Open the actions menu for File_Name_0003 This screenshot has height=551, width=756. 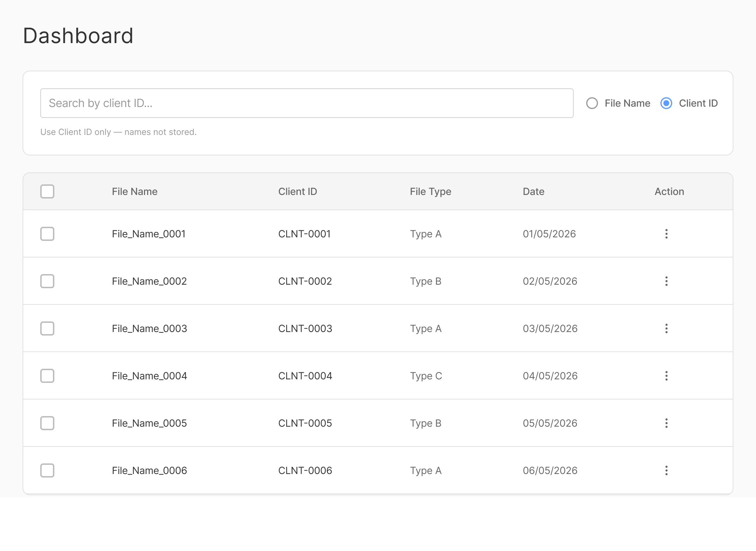click(x=666, y=328)
